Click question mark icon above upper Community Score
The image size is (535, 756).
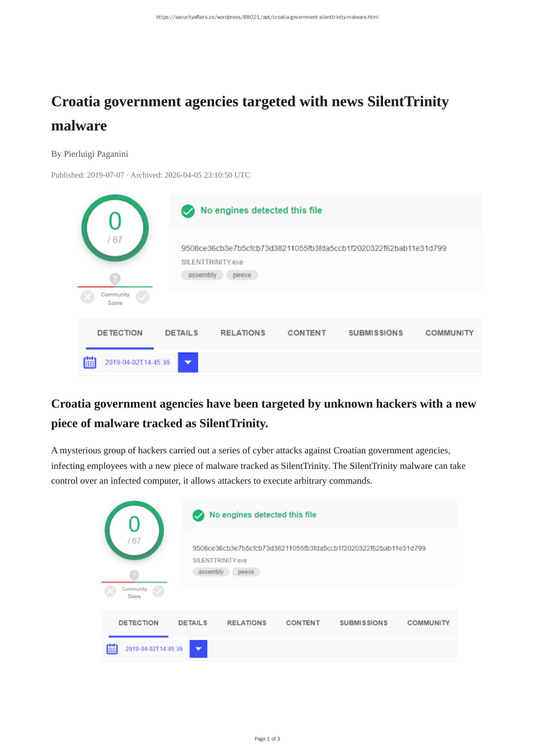(115, 279)
